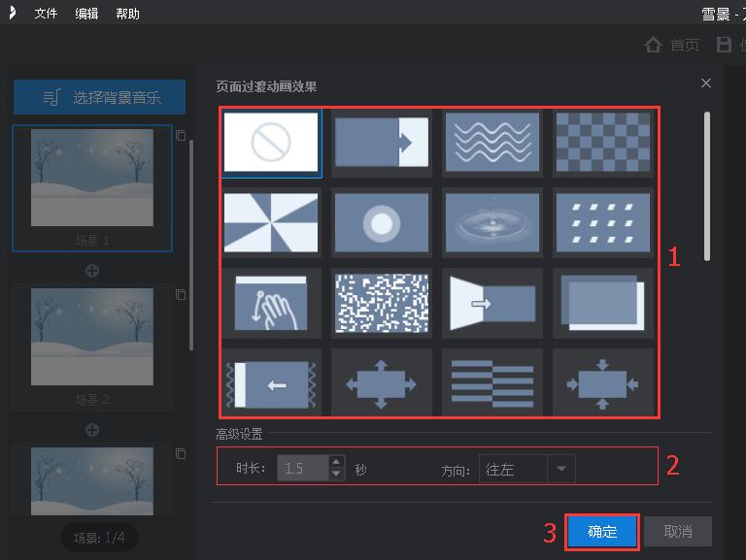Image resolution: width=746 pixels, height=560 pixels.
Task: Close the transition effects dialog
Action: (x=706, y=84)
